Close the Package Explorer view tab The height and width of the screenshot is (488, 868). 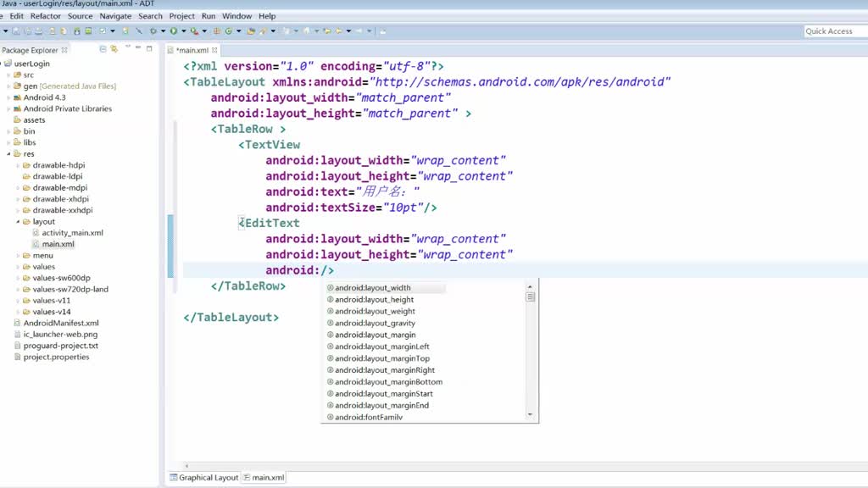(64, 50)
